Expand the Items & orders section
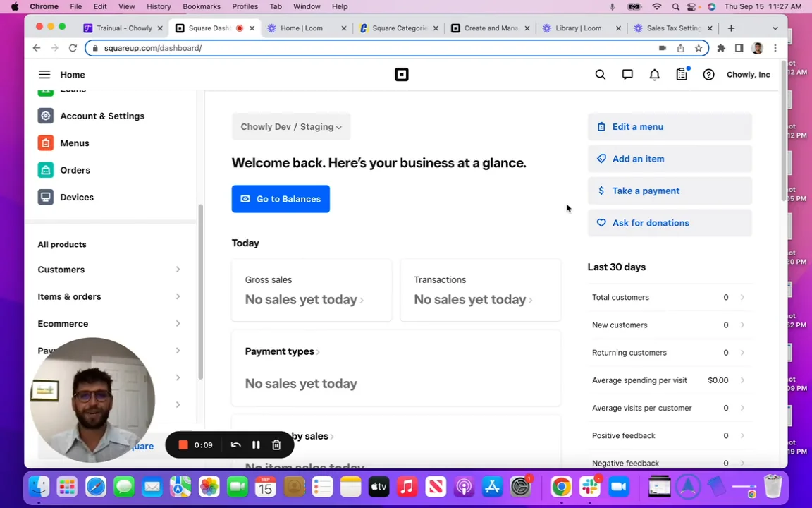Screen dimensions: 812x508 (109, 296)
